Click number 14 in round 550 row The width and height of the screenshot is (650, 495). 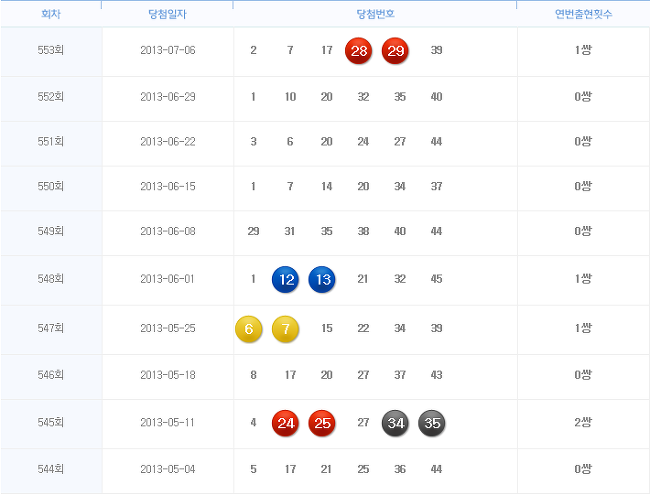pyautogui.click(x=327, y=186)
